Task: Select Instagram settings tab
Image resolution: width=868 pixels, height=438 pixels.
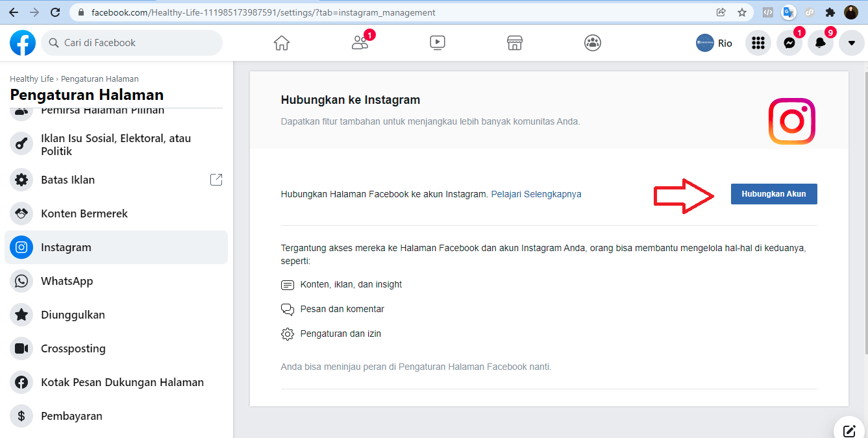Action: 116,247
